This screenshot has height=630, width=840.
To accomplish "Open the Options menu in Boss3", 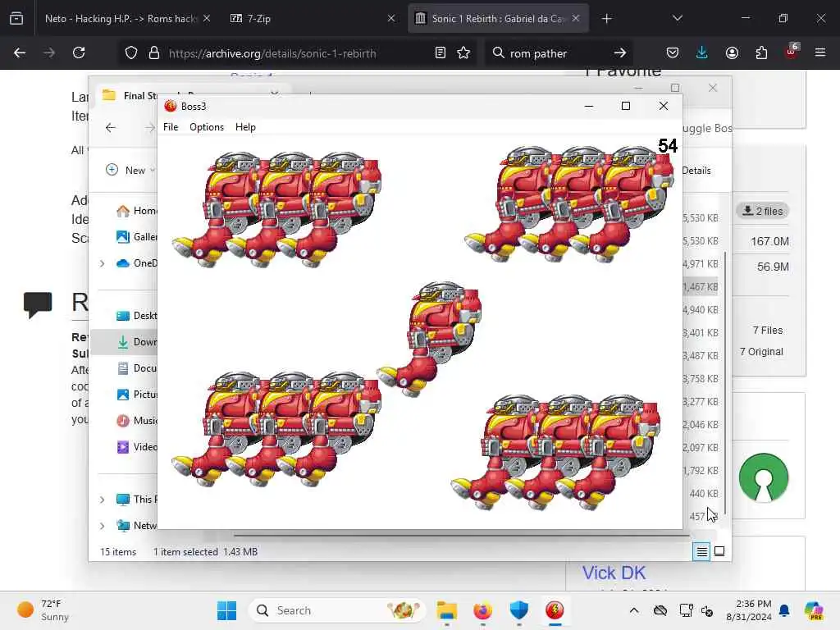I will [206, 127].
